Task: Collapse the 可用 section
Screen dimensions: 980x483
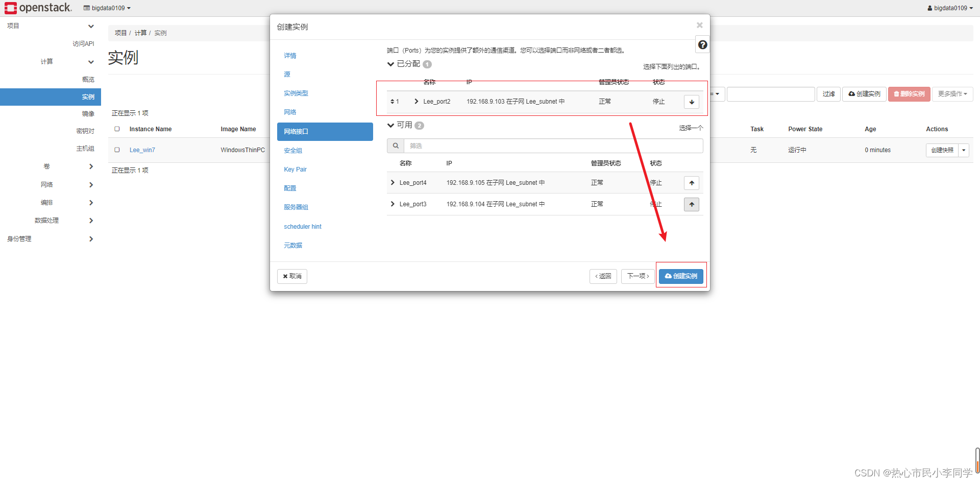Action: point(390,125)
